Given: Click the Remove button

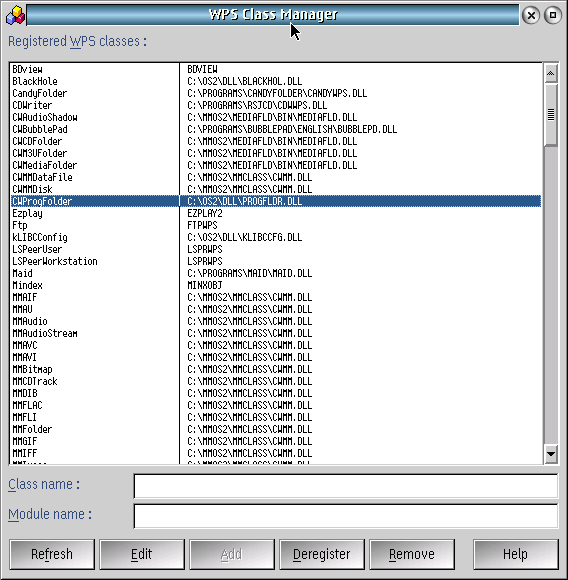Looking at the screenshot, I should [x=412, y=554].
